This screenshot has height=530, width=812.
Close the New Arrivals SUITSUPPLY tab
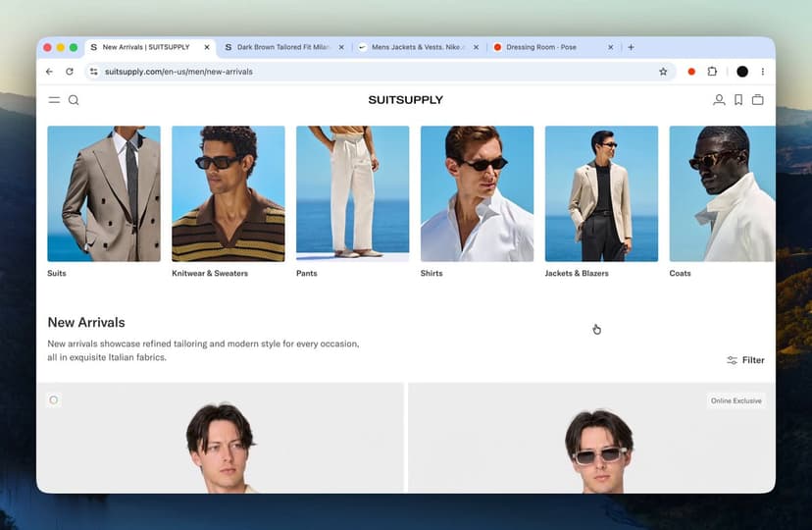(x=207, y=47)
